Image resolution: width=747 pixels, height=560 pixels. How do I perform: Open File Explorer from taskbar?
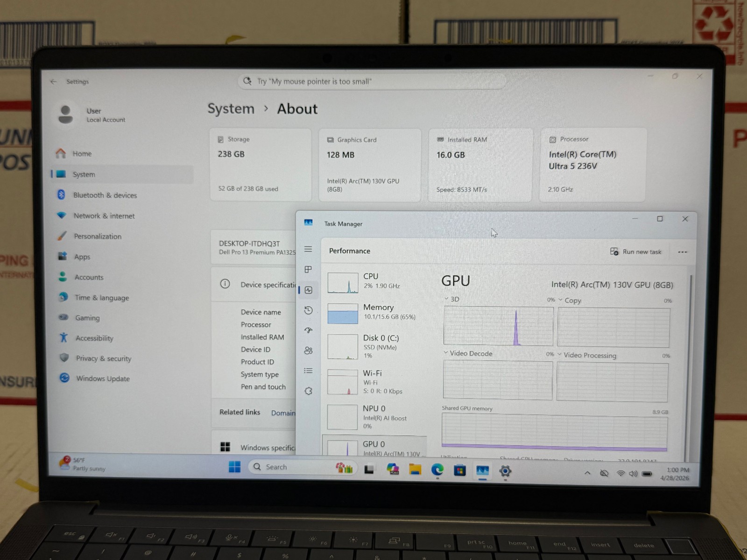pos(415,469)
